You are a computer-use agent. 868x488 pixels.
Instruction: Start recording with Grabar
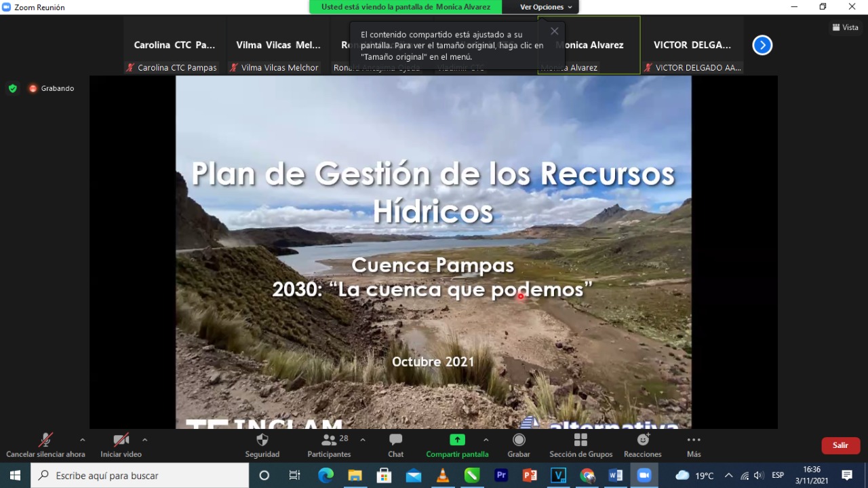[519, 440]
